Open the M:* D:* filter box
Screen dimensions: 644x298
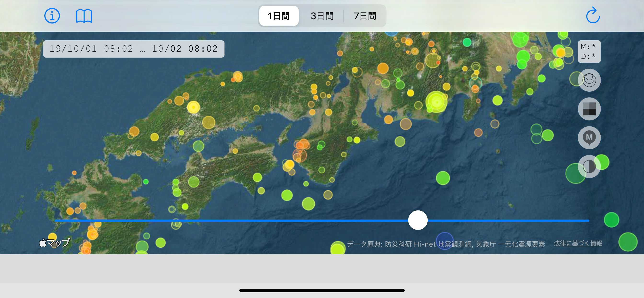[x=589, y=52]
